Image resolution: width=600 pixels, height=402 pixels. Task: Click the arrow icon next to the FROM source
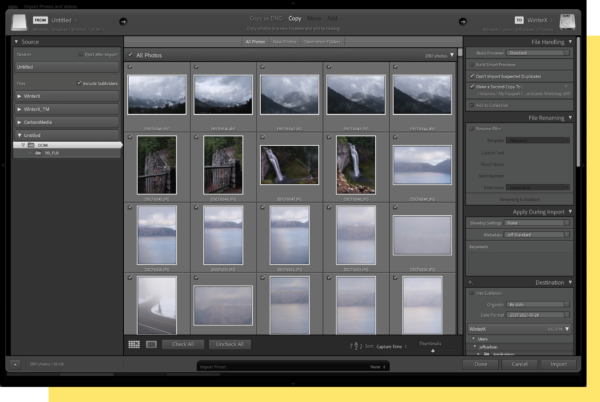click(123, 21)
